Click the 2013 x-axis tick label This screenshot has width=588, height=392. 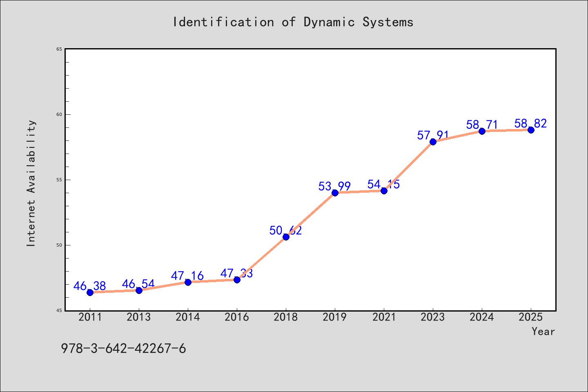coord(139,317)
